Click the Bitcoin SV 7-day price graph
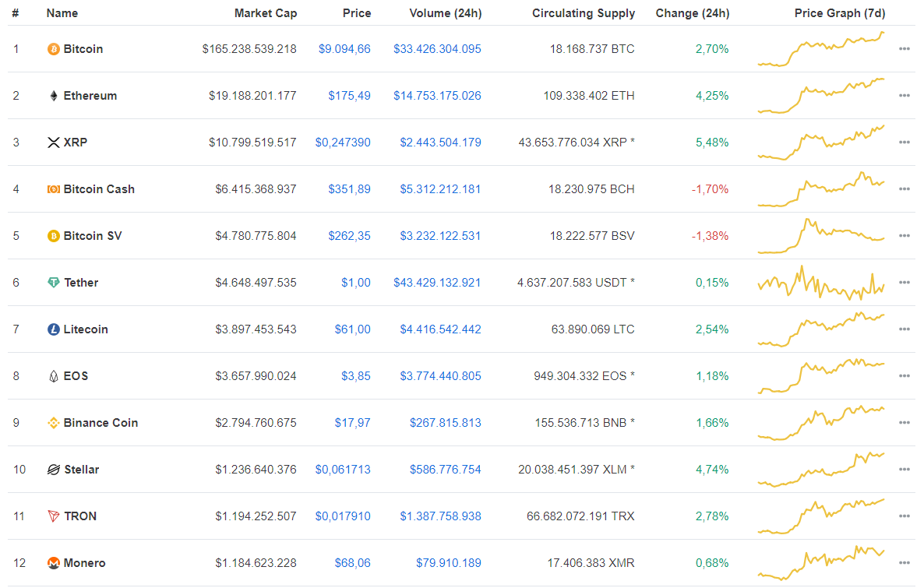The width and height of the screenshot is (924, 588). coord(820,235)
